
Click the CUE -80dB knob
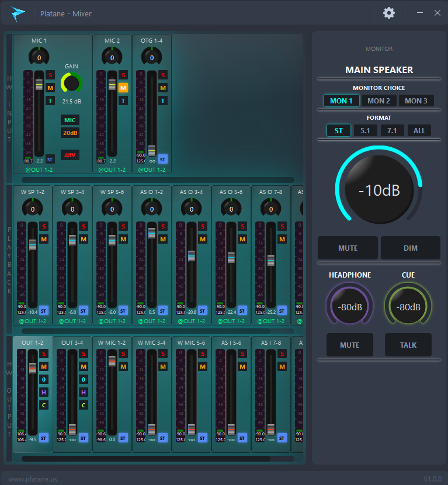click(x=408, y=305)
